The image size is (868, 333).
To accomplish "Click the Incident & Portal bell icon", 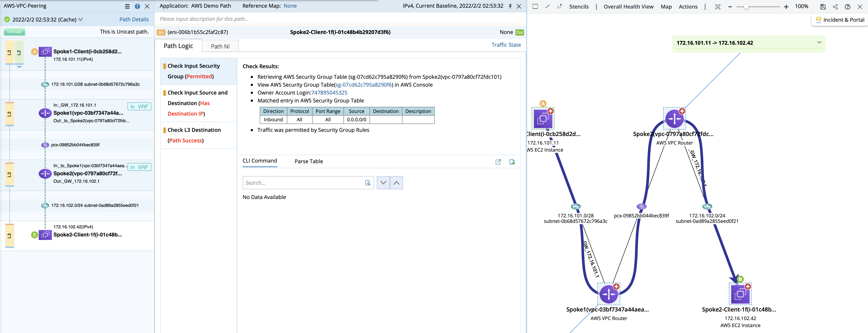I will (818, 20).
